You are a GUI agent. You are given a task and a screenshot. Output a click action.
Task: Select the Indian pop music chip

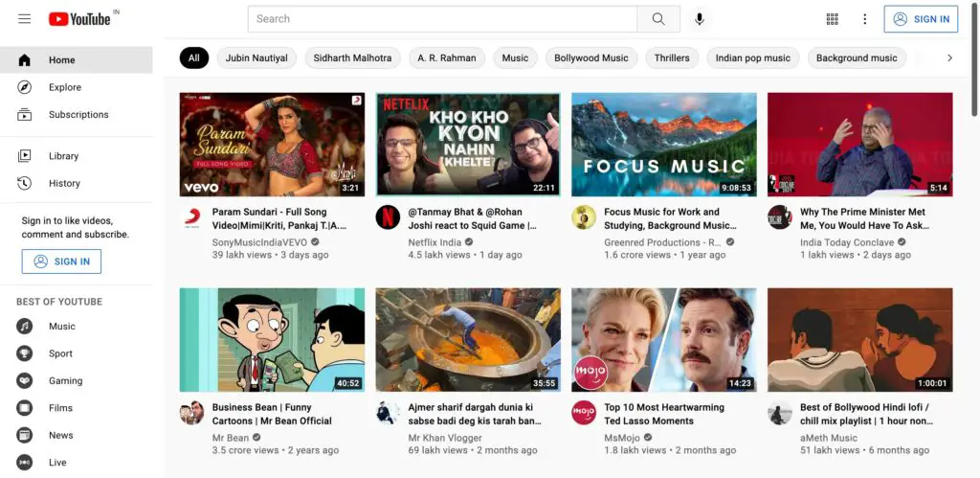tap(753, 58)
